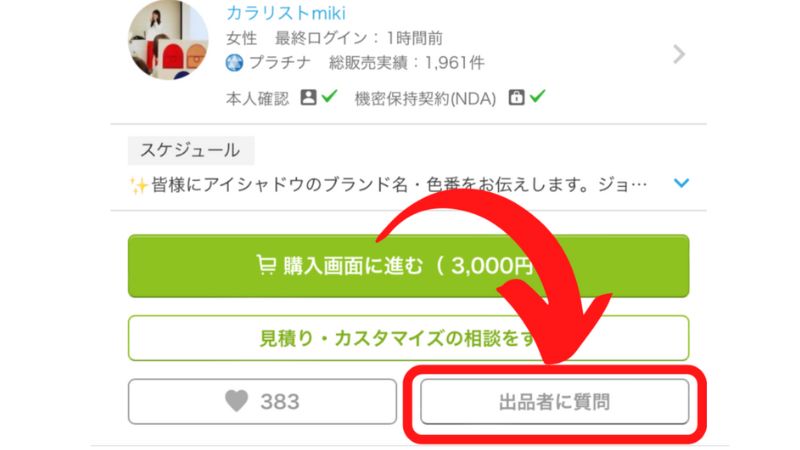
Task: Click the NDA lock icon
Action: 516,97
